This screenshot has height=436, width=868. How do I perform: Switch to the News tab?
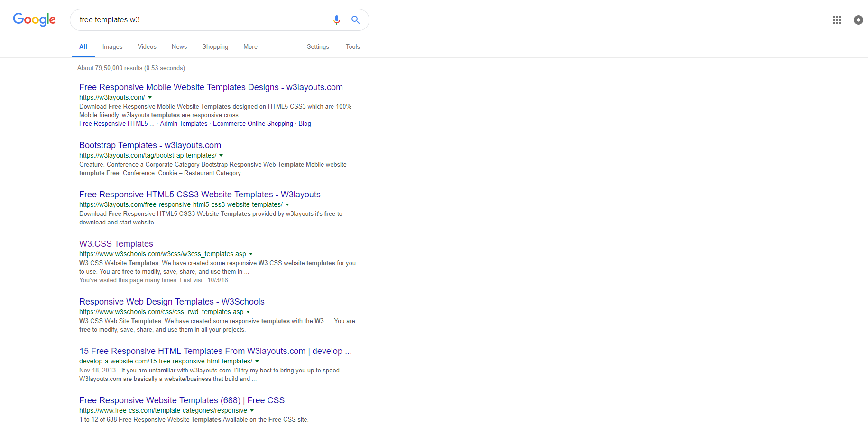179,47
